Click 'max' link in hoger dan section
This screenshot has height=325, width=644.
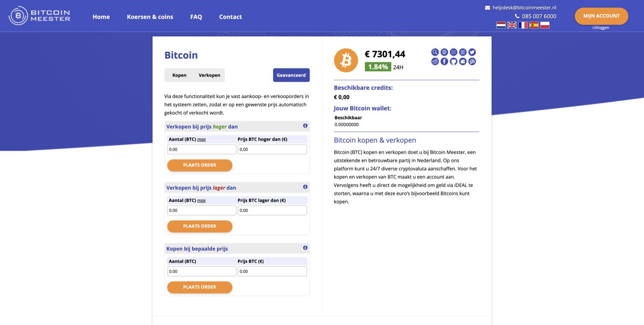[202, 140]
